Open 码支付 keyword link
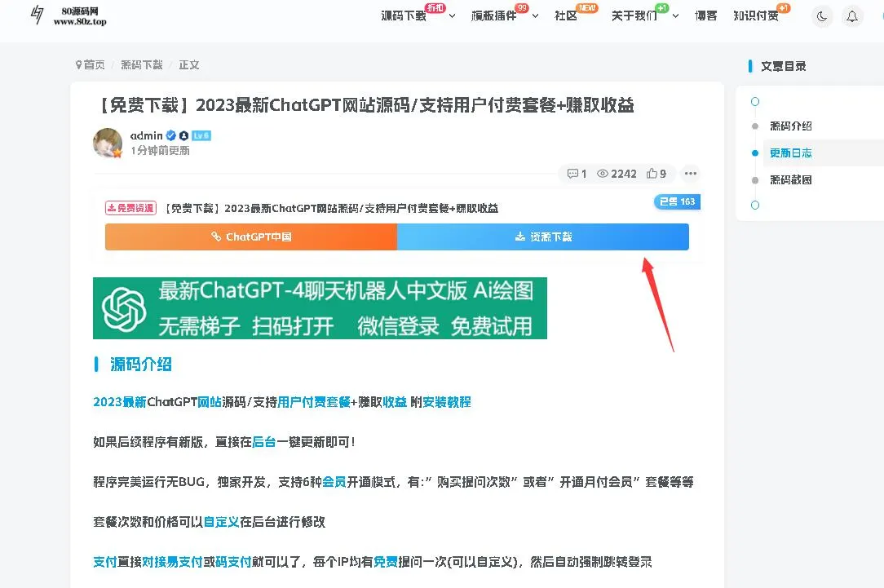Screen dimensions: 884x588 click(x=233, y=562)
